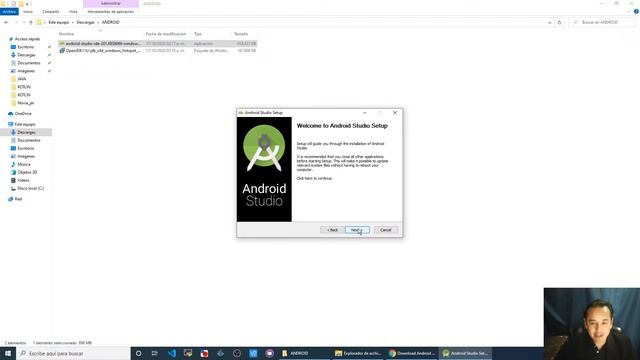Screen dimensions: 640x360
Task: Click the taskbar search box
Action: 73,353
